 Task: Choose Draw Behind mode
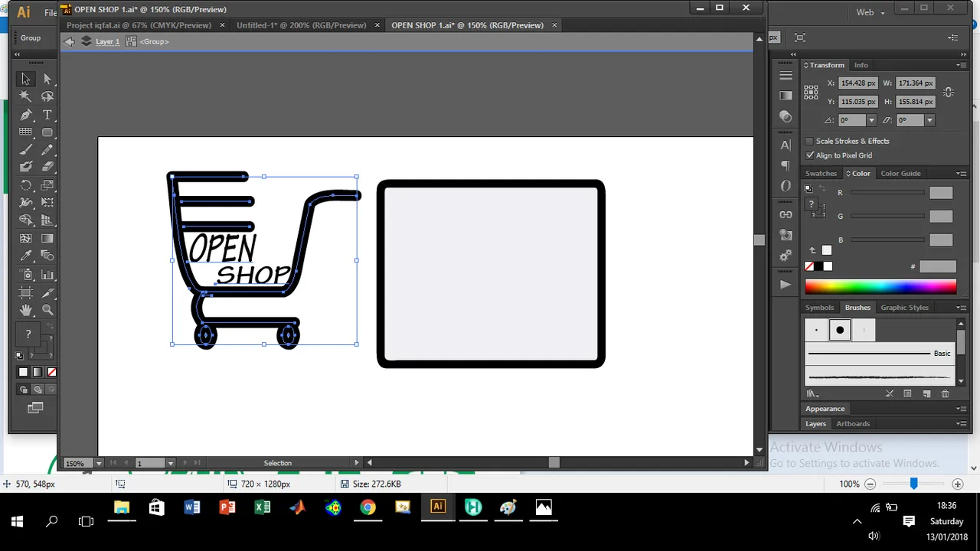(x=38, y=390)
